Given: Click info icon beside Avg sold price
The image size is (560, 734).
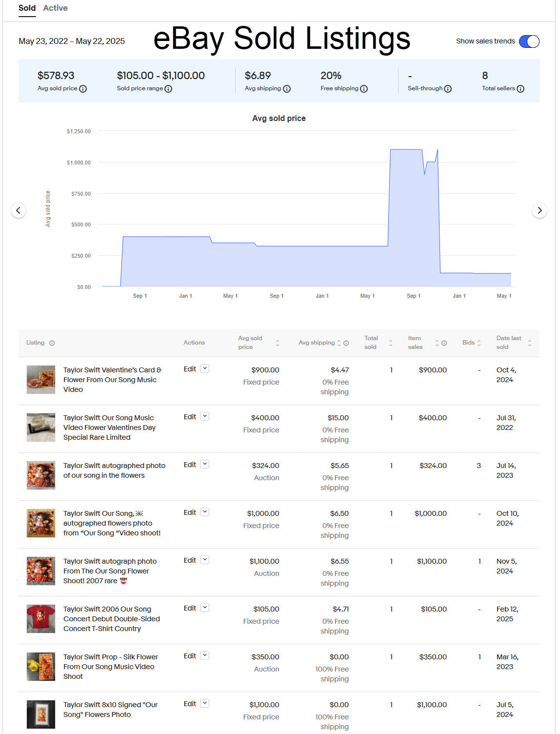Looking at the screenshot, I should [x=83, y=89].
